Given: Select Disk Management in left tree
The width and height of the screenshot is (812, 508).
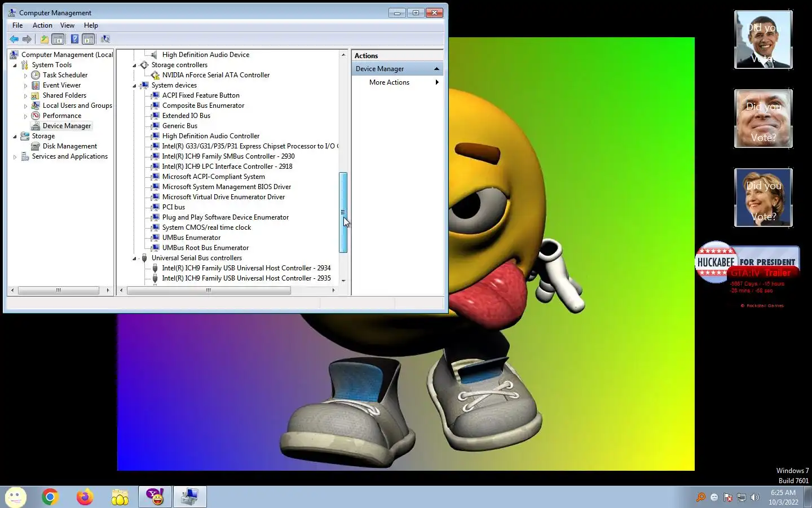Looking at the screenshot, I should [x=70, y=146].
